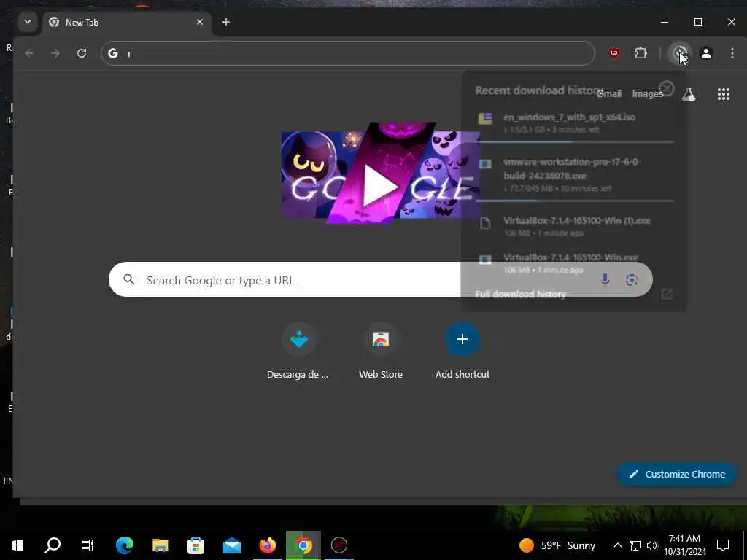This screenshot has width=747, height=560.
Task: Open the Gmail link
Action: [x=609, y=94]
